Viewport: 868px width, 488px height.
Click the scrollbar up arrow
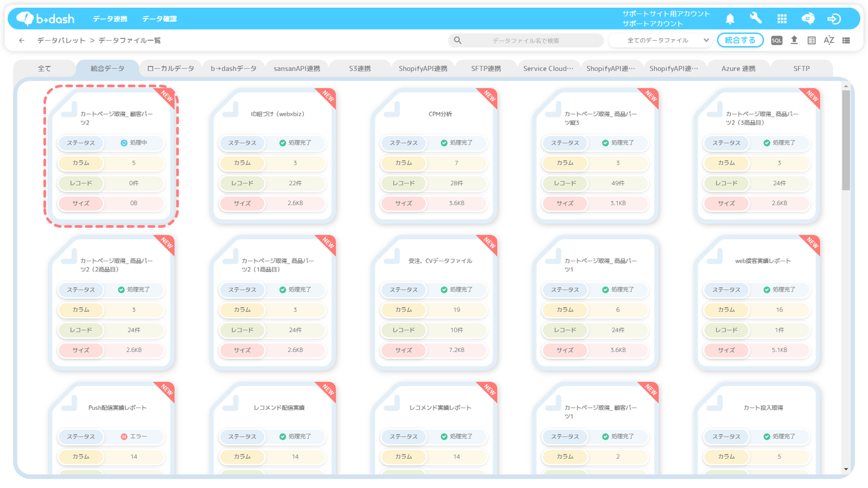[846, 86]
